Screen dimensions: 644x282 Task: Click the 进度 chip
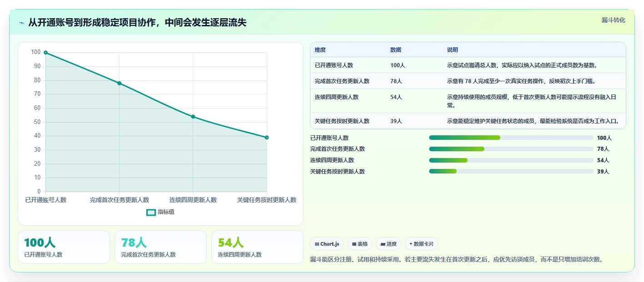[x=389, y=244]
